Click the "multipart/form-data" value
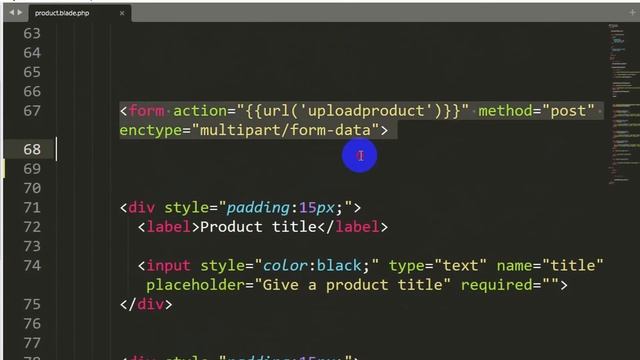This screenshot has height=360, width=640. point(285,131)
